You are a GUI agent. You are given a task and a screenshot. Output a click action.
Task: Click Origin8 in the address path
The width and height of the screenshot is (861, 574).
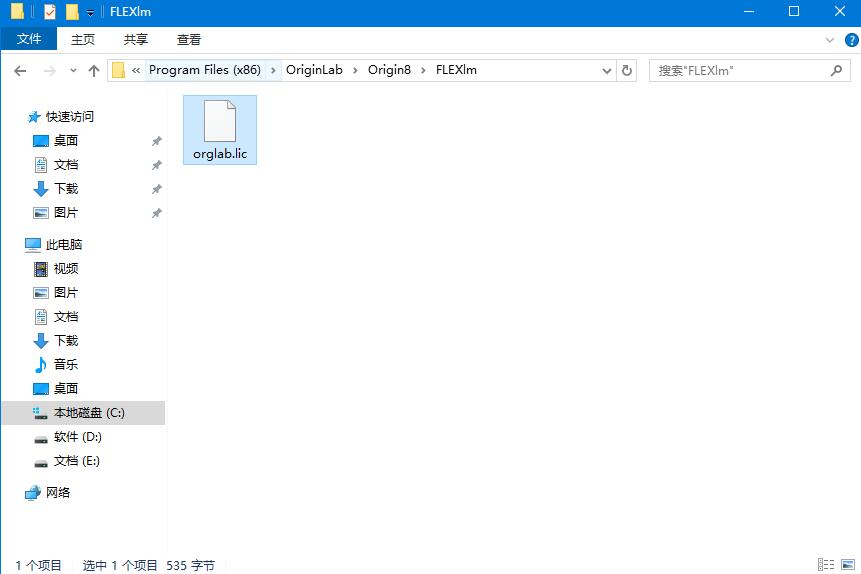click(x=389, y=70)
